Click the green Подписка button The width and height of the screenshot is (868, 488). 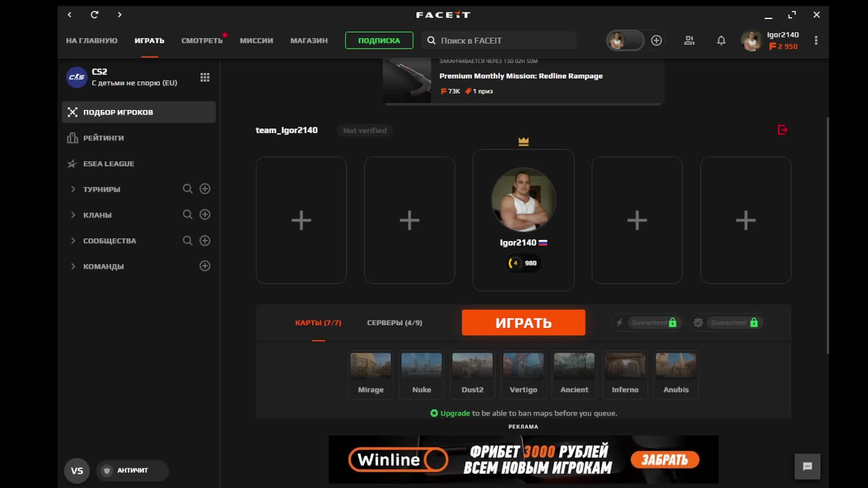(379, 41)
